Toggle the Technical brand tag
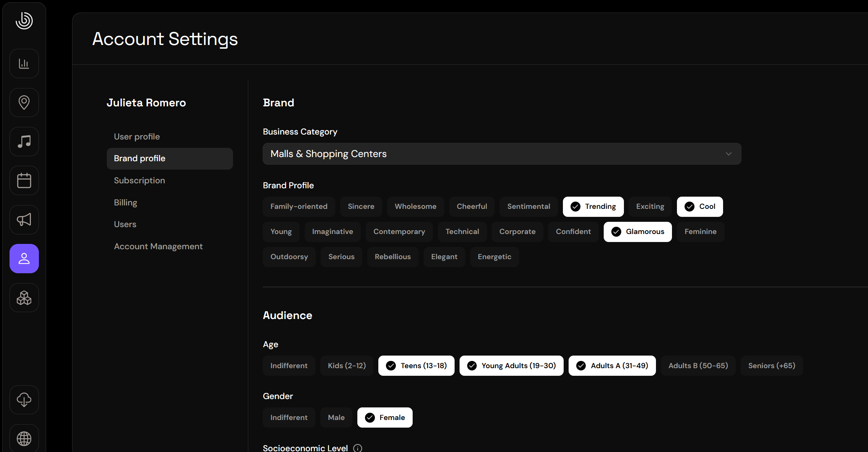Image resolution: width=868 pixels, height=452 pixels. 462,232
